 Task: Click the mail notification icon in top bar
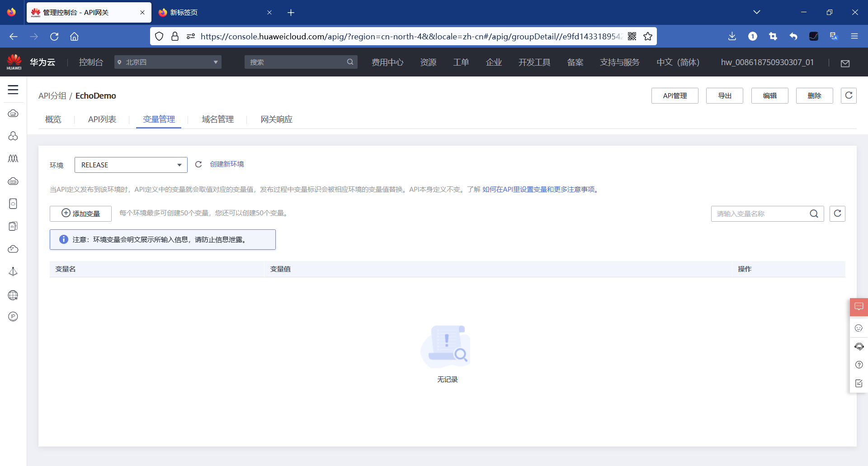[x=845, y=63]
